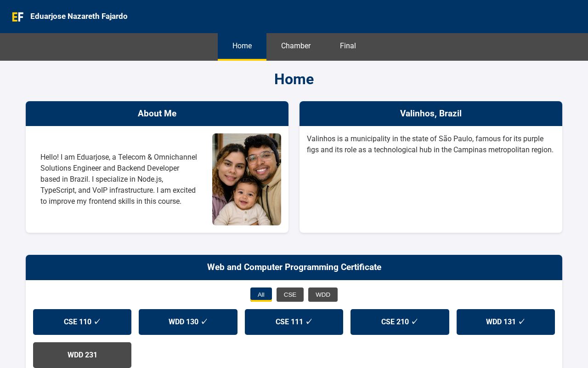Click the Home page title heading
Image resolution: width=588 pixels, height=368 pixels.
click(294, 79)
